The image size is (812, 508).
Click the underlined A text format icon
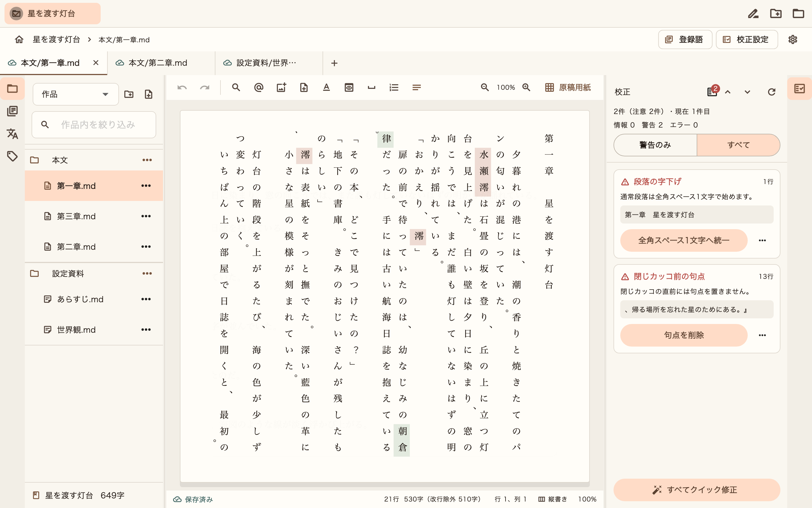click(326, 88)
